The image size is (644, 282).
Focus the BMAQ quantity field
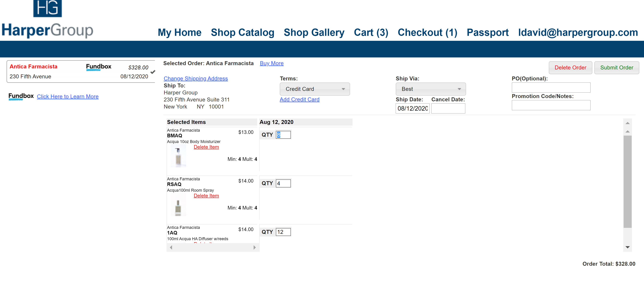pos(283,135)
